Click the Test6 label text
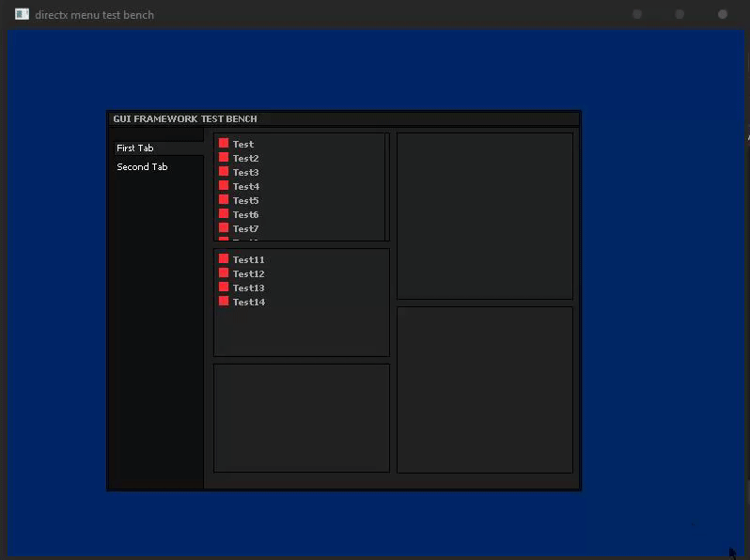Image resolution: width=750 pixels, height=560 pixels. click(x=246, y=215)
